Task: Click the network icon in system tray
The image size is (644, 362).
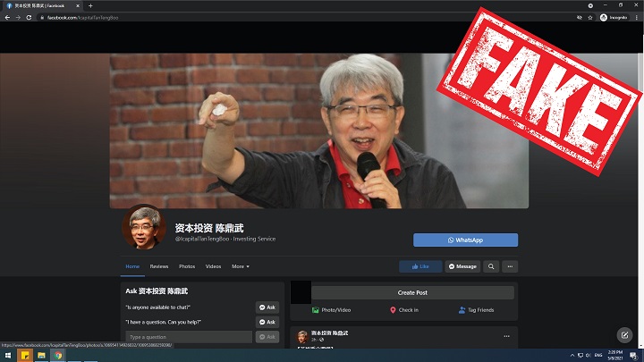Action: 580,356
